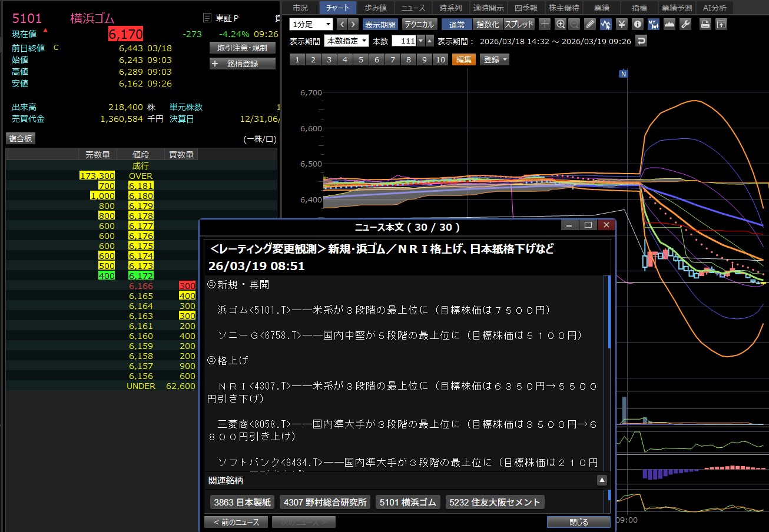Enable スプレッド chart mode
The image size is (769, 532).
pos(519,24)
